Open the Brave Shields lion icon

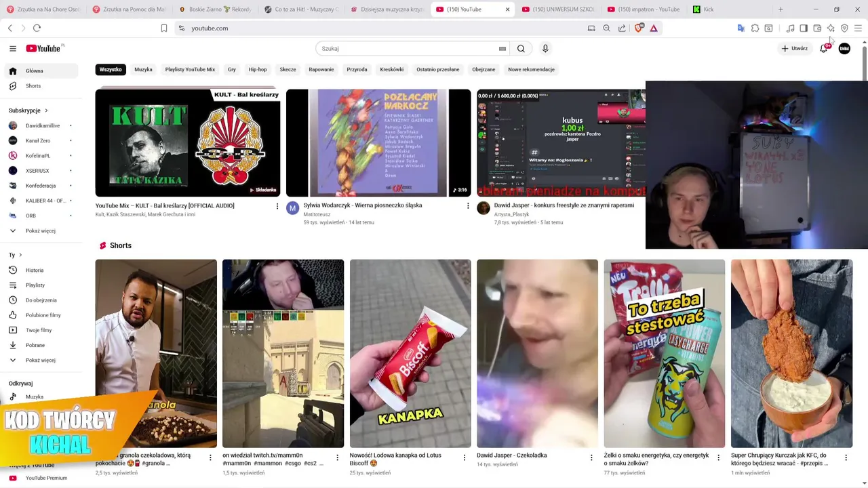[638, 28]
